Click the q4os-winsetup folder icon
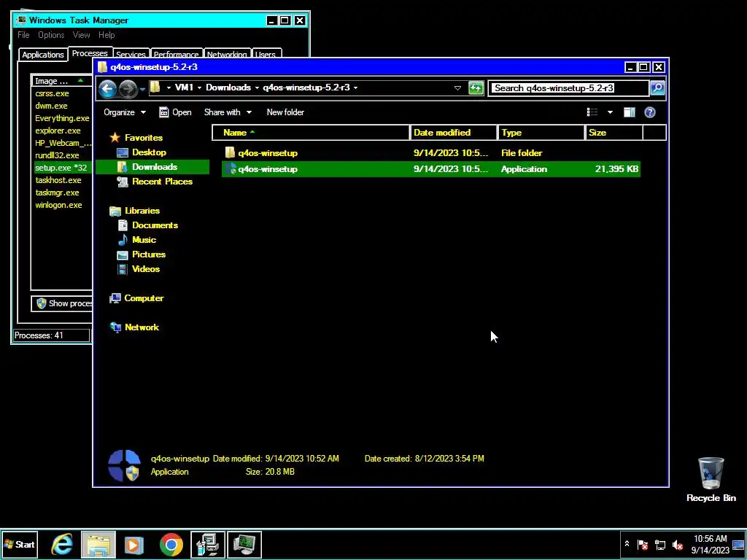The width and height of the screenshot is (747, 560). coord(230,152)
